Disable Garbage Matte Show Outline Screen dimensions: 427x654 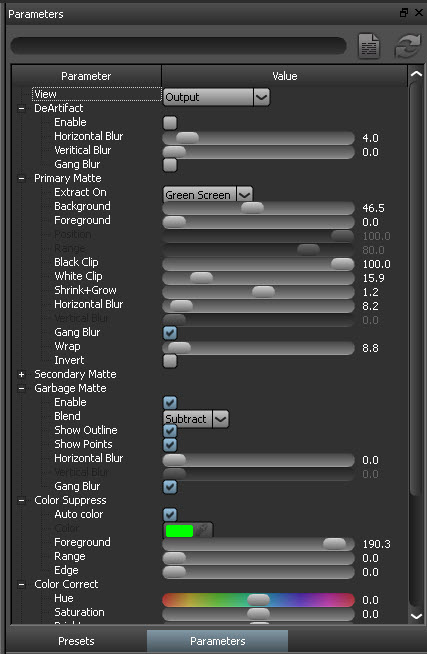point(170,430)
